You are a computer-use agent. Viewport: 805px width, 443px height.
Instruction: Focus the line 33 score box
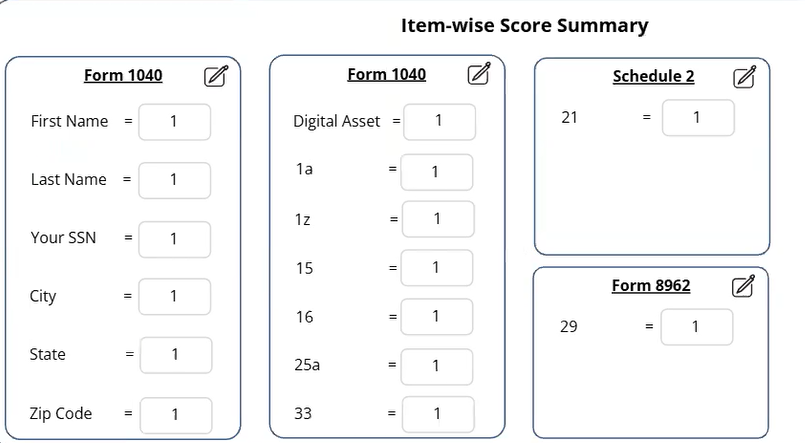click(x=438, y=414)
